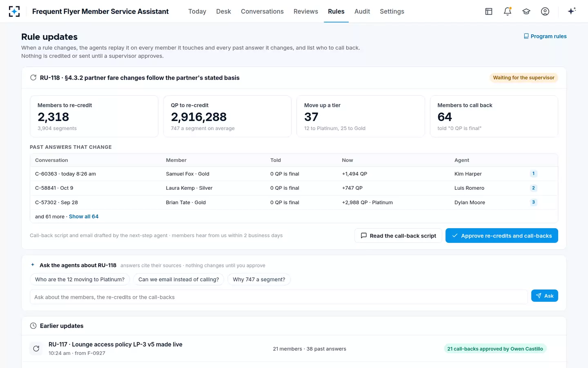The height and width of the screenshot is (368, 588).
Task: Open the Members to call back card
Action: point(494,117)
